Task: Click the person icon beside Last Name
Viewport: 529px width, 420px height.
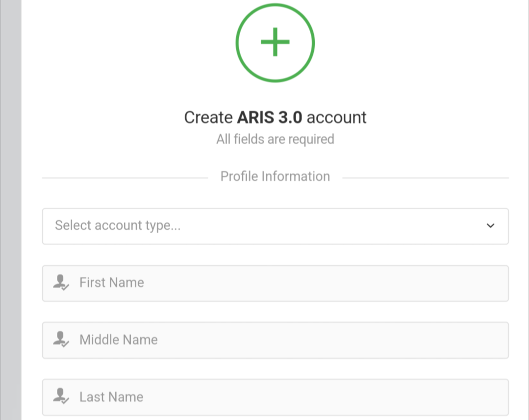Action: coord(61,396)
